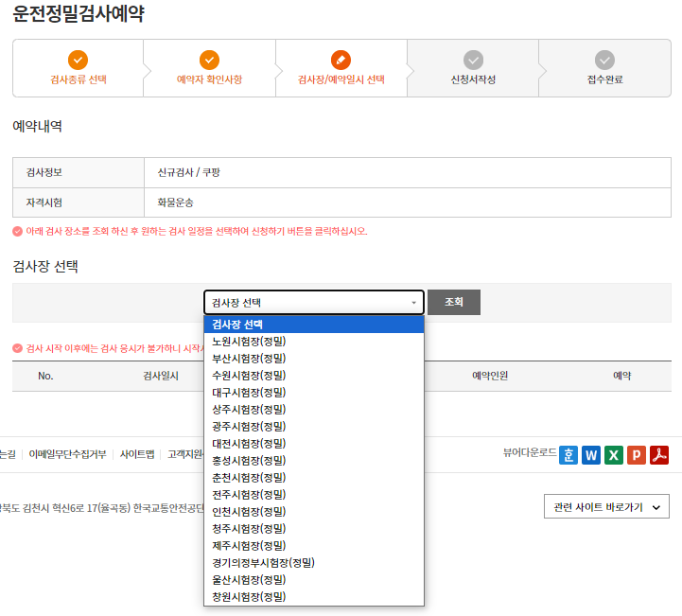The image size is (682, 616).
Task: Click the No. column header
Action: 45,376
